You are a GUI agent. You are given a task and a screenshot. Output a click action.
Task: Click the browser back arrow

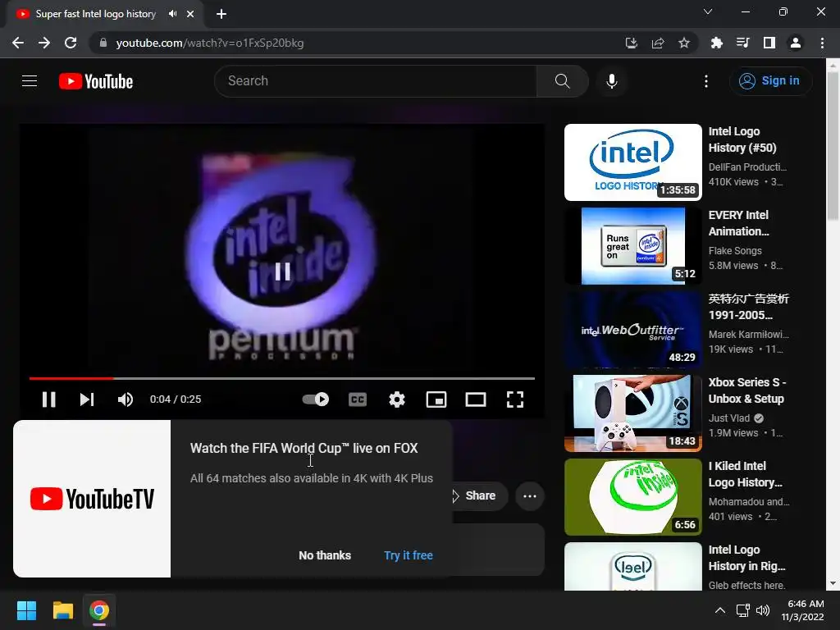point(18,43)
